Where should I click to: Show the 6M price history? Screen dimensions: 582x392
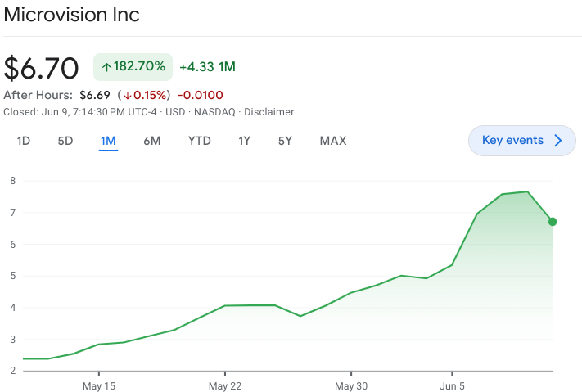click(151, 141)
